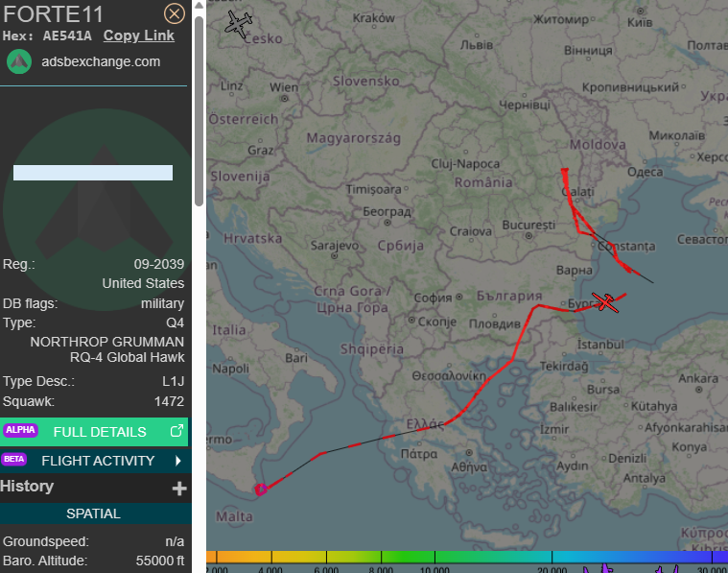Click the Baro. Altitude 55000 ft value
This screenshot has height=573, width=728.
click(160, 561)
